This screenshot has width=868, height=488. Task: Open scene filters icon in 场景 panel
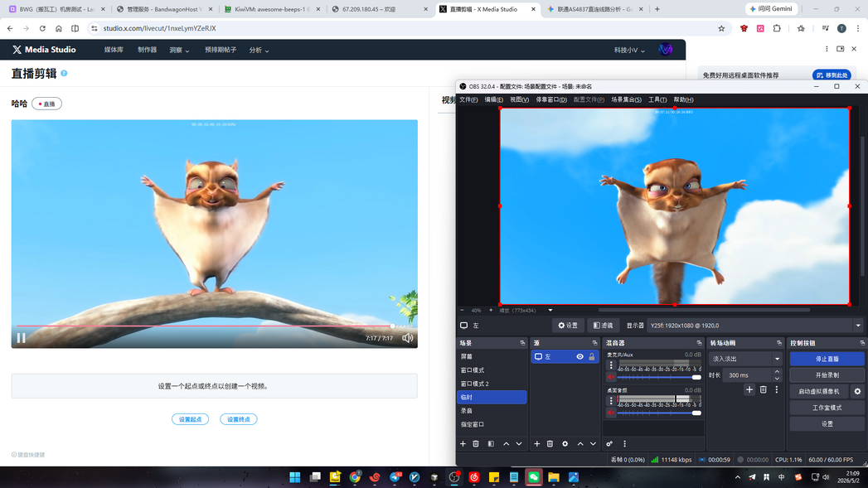pos(491,444)
